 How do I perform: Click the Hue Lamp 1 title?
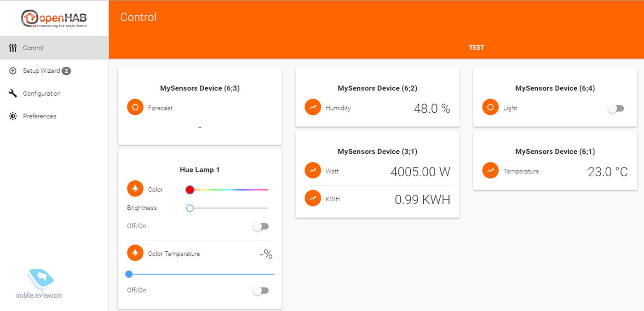pyautogui.click(x=200, y=170)
